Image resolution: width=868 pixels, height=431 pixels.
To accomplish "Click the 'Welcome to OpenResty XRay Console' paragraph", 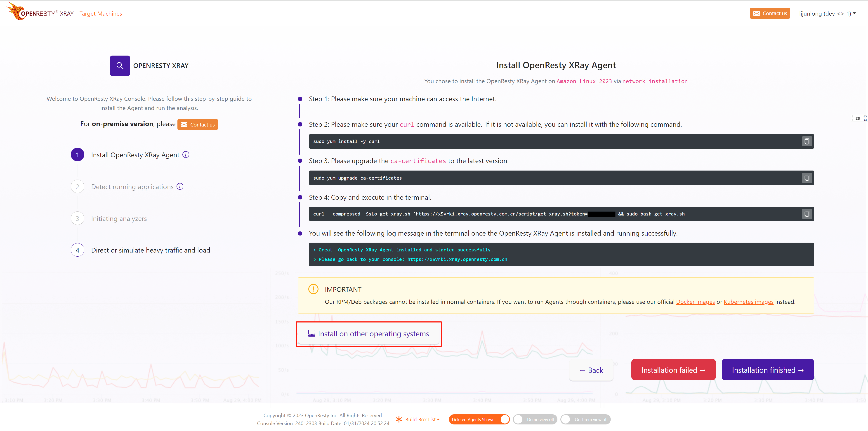I will 149,103.
